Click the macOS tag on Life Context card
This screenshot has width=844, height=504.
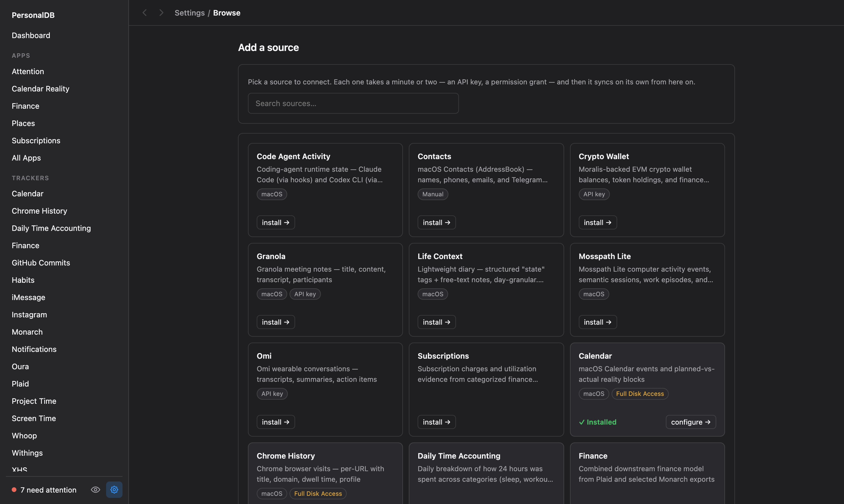433,294
